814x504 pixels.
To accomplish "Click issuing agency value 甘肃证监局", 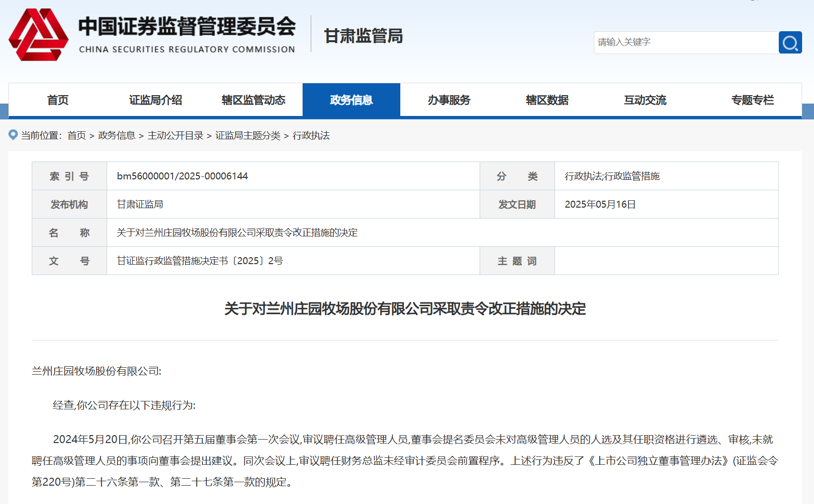I will point(140,204).
